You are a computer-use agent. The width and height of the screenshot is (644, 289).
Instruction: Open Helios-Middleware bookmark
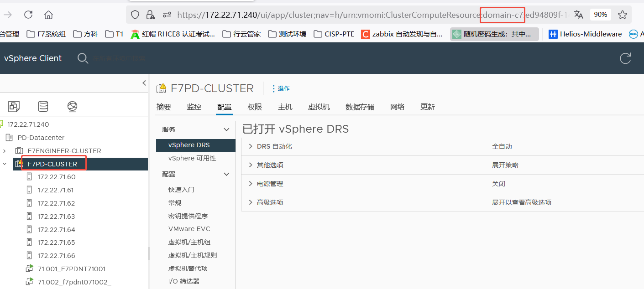pos(585,34)
